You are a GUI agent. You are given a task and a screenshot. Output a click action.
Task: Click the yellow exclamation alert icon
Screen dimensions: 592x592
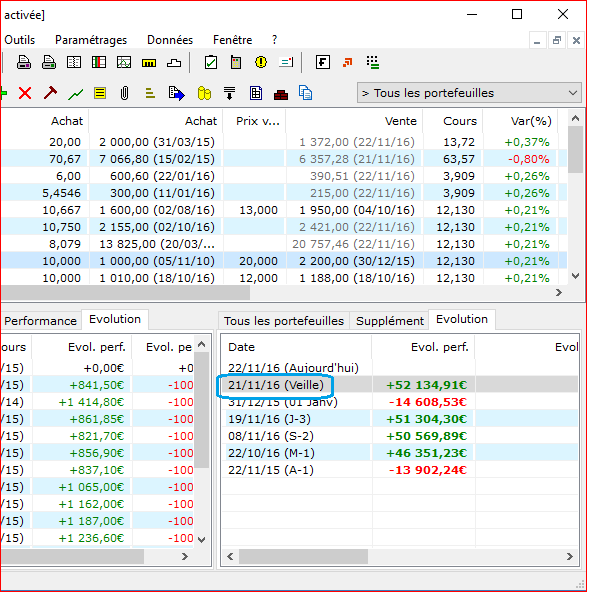[x=261, y=62]
